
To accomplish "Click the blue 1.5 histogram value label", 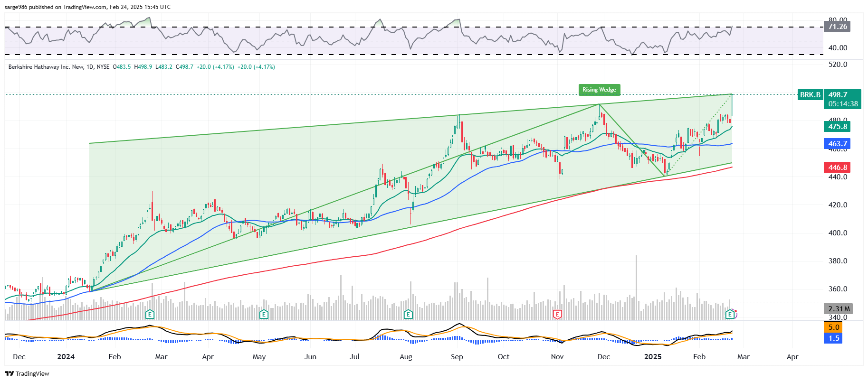I will (x=833, y=338).
